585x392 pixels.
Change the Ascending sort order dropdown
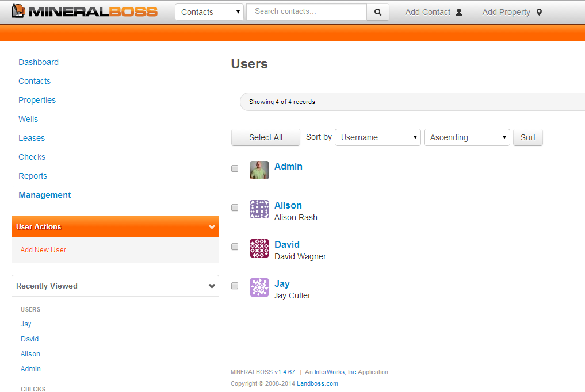point(467,137)
